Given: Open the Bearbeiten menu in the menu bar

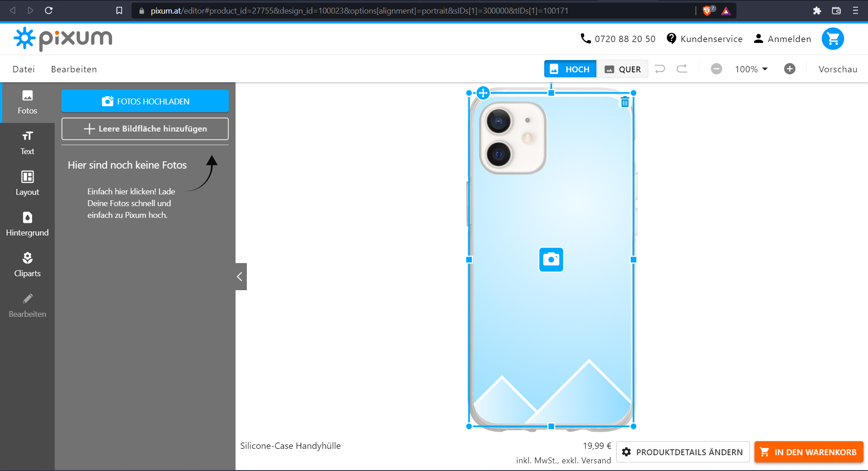Looking at the screenshot, I should 74,69.
